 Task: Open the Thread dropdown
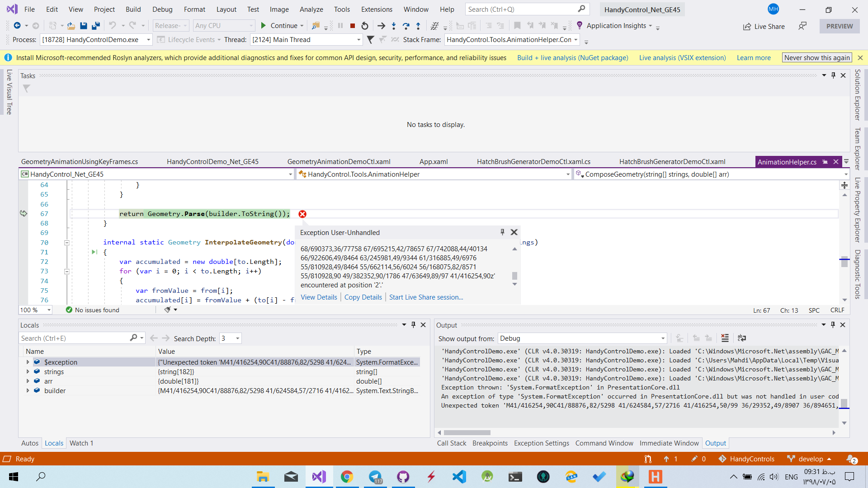click(x=359, y=40)
